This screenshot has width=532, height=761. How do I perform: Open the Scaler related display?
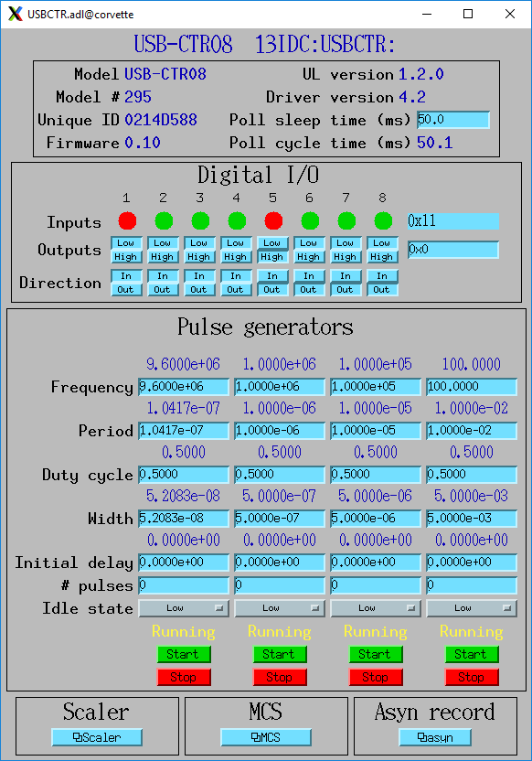(97, 737)
